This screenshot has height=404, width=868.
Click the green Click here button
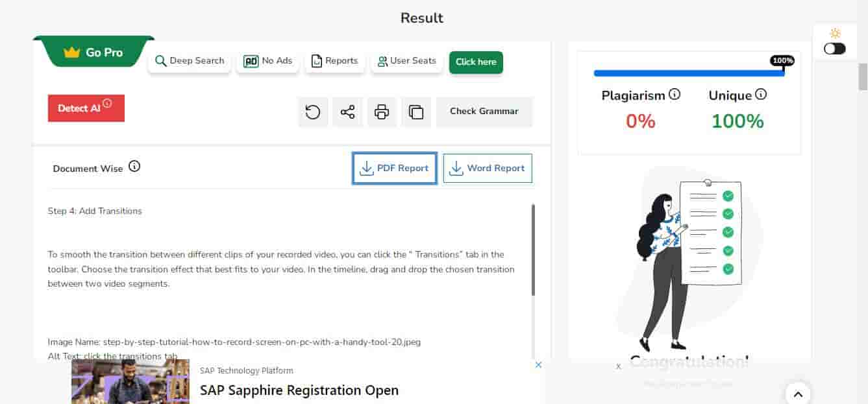[476, 62]
